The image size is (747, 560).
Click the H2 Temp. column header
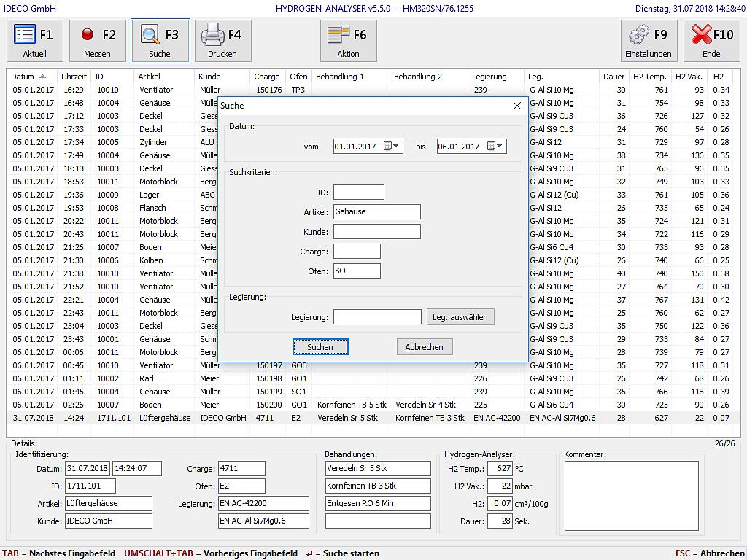[649, 77]
